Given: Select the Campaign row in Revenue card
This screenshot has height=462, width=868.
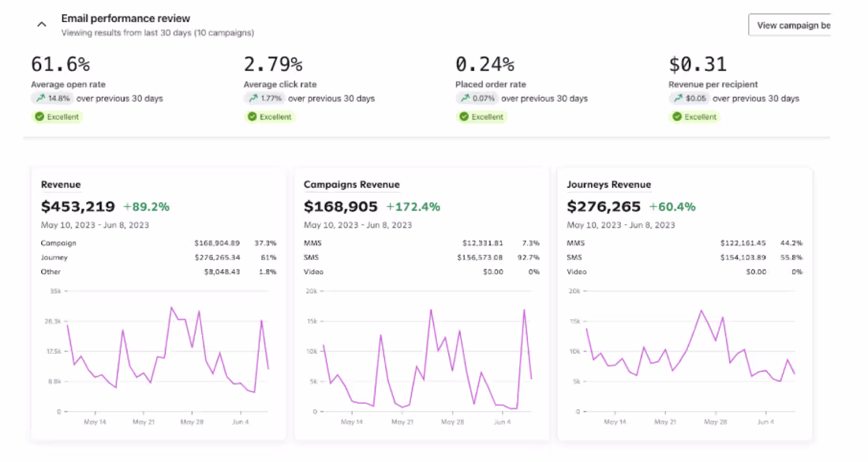Looking at the screenshot, I should [x=159, y=243].
